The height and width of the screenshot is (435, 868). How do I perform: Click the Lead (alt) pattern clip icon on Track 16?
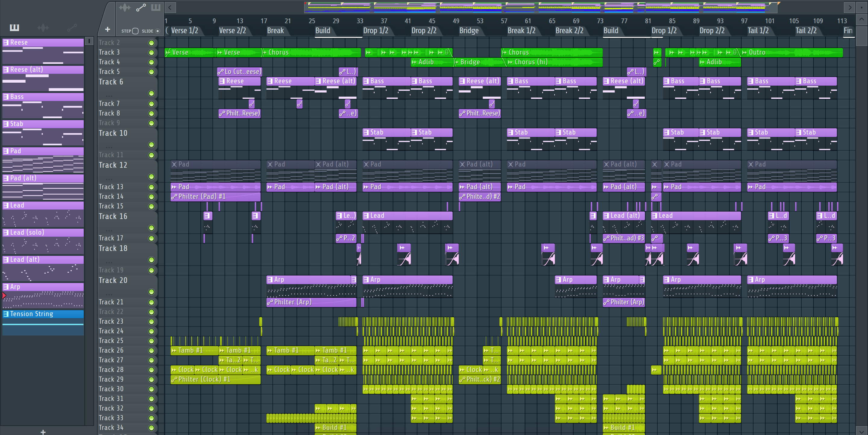[x=606, y=216]
